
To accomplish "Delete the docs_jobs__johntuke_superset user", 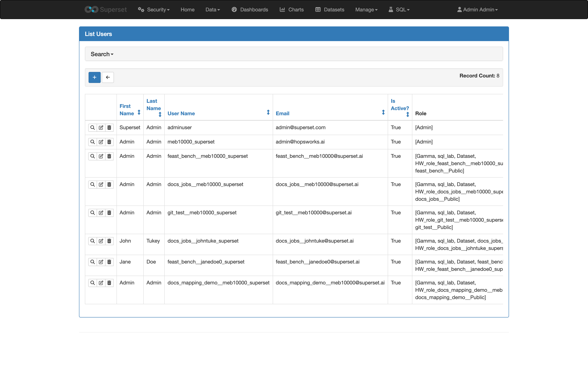I will 109,241.
